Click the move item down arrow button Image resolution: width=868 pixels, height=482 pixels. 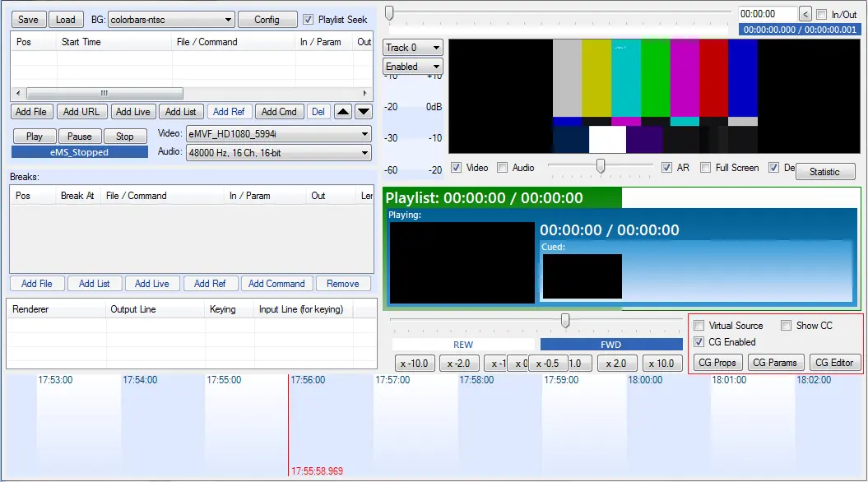[363, 112]
